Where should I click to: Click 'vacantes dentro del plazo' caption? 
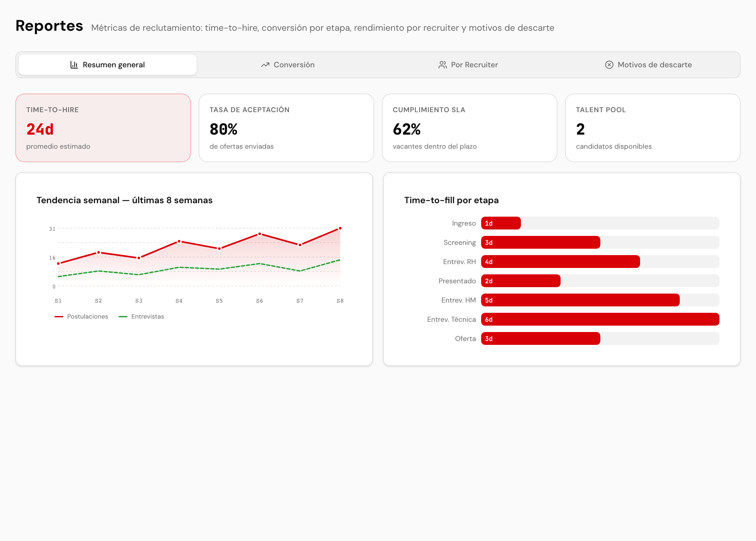[435, 146]
